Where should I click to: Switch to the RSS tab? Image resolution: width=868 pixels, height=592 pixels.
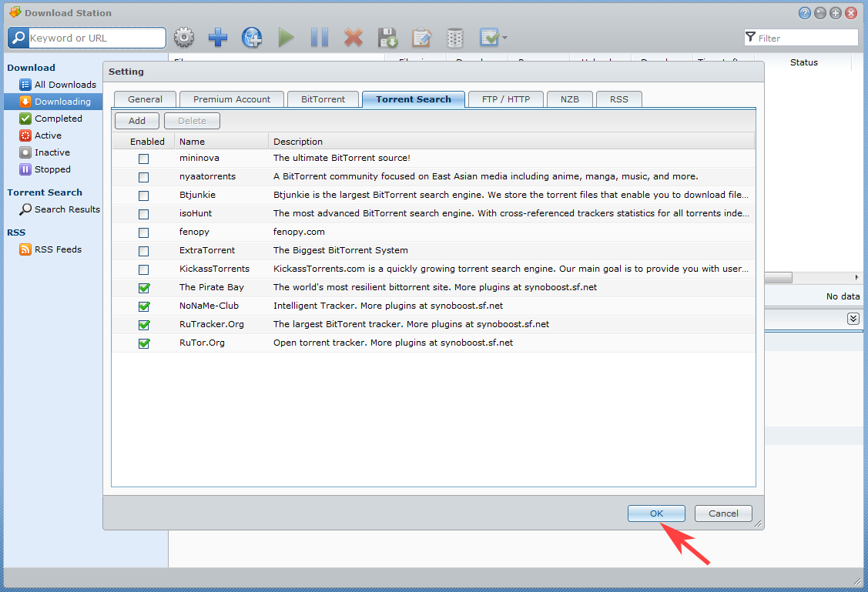tap(619, 99)
